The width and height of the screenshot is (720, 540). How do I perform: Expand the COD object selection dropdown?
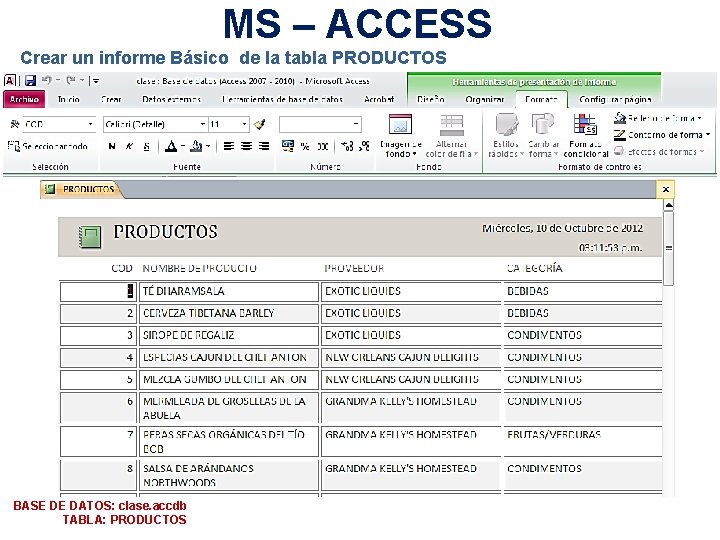[x=90, y=124]
